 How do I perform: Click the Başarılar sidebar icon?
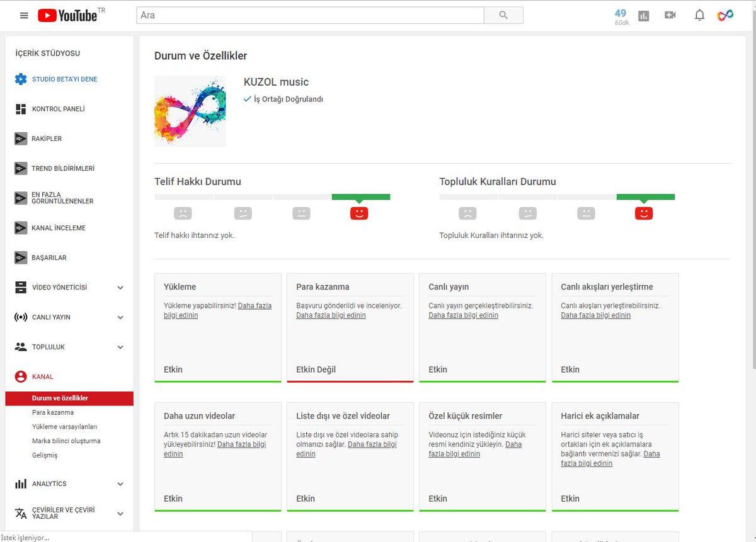[x=21, y=257]
